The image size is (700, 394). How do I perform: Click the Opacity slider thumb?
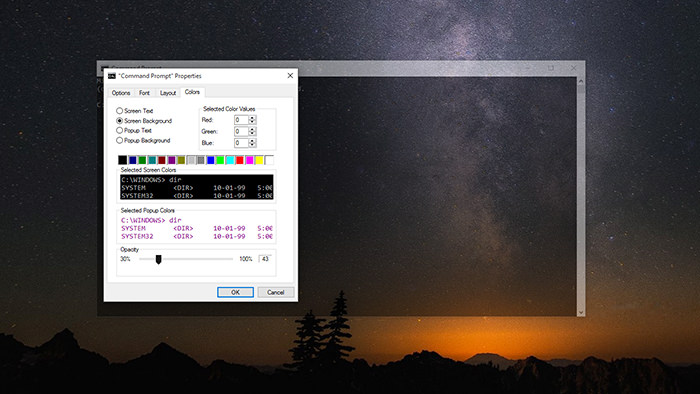coord(158,259)
